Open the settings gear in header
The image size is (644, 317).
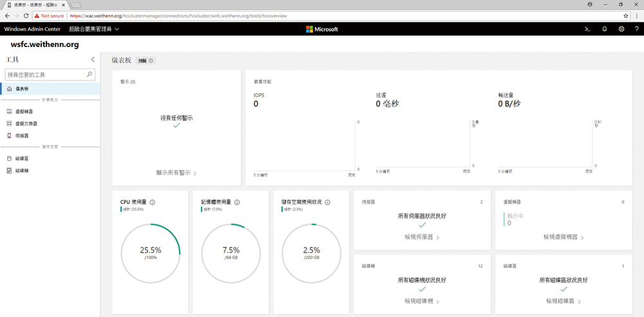(621, 29)
